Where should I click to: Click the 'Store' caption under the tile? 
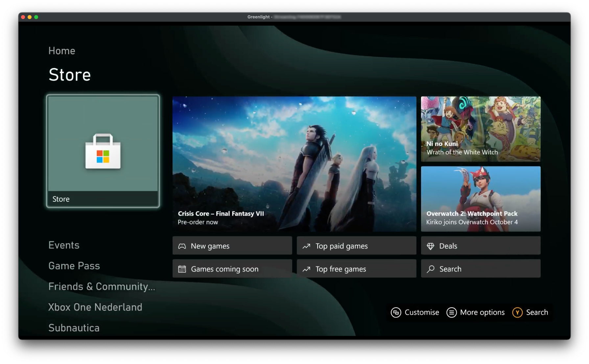coord(61,199)
